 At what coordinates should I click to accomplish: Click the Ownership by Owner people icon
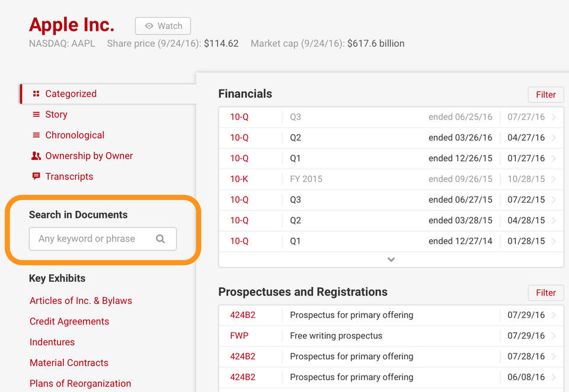(x=36, y=156)
